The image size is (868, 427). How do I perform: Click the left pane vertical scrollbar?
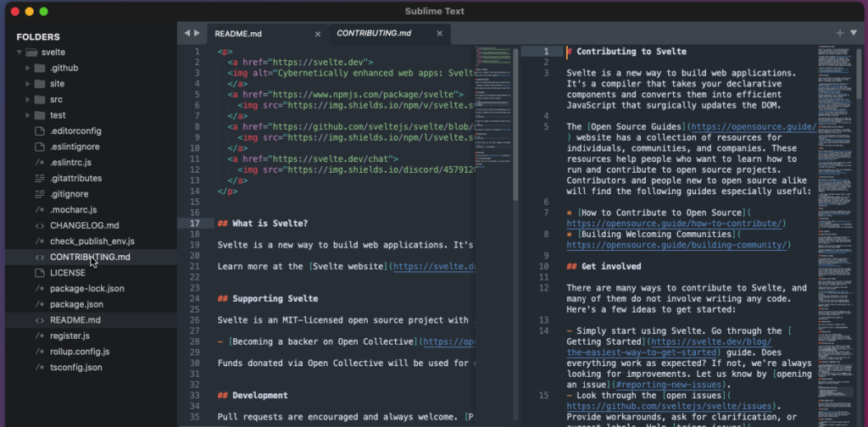(x=515, y=125)
